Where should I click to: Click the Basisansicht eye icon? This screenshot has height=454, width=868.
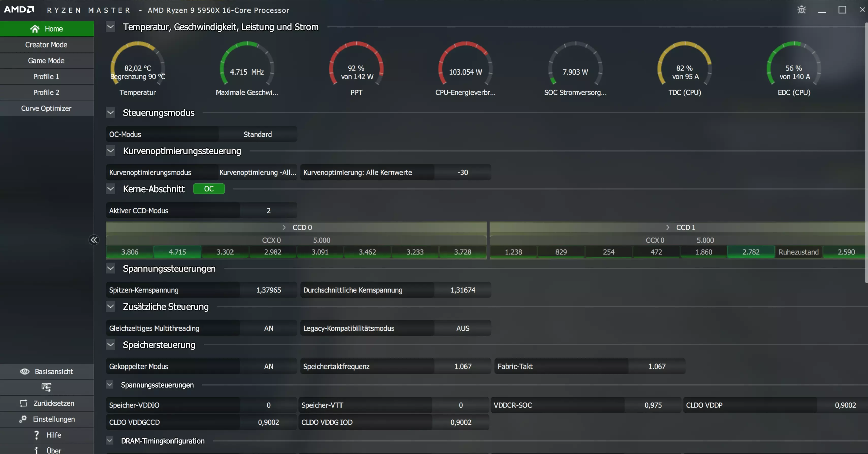click(25, 371)
